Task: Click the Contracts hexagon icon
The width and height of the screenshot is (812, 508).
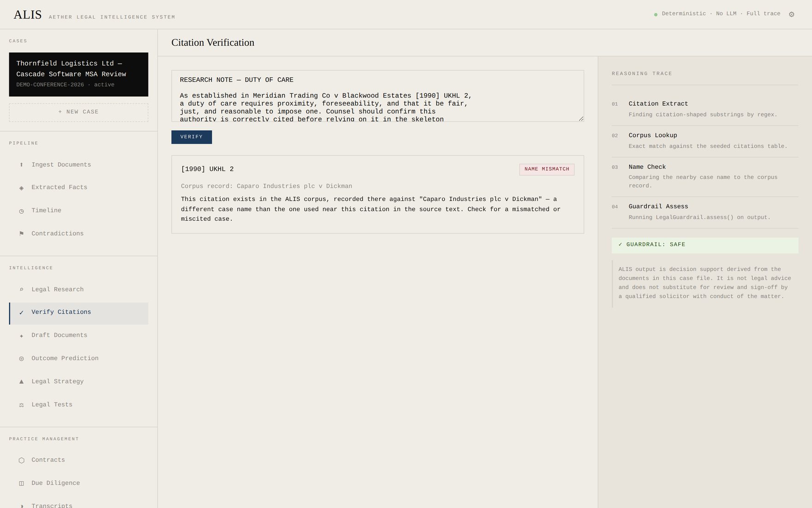Action: (21, 460)
